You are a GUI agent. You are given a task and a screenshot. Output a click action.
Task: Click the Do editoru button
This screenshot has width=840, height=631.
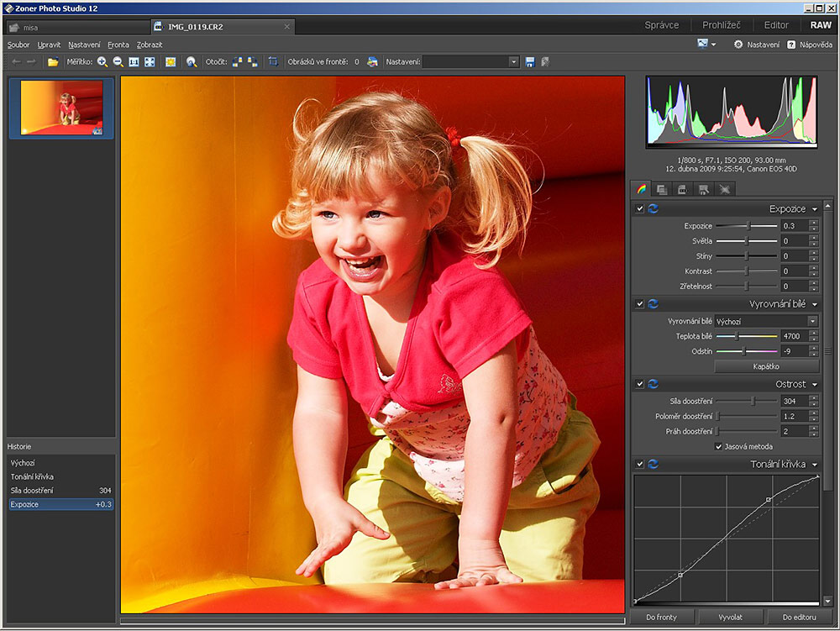click(x=800, y=617)
